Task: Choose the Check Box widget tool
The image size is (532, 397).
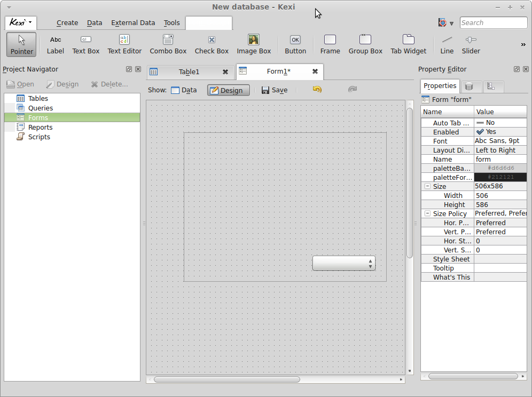Action: coord(212,45)
